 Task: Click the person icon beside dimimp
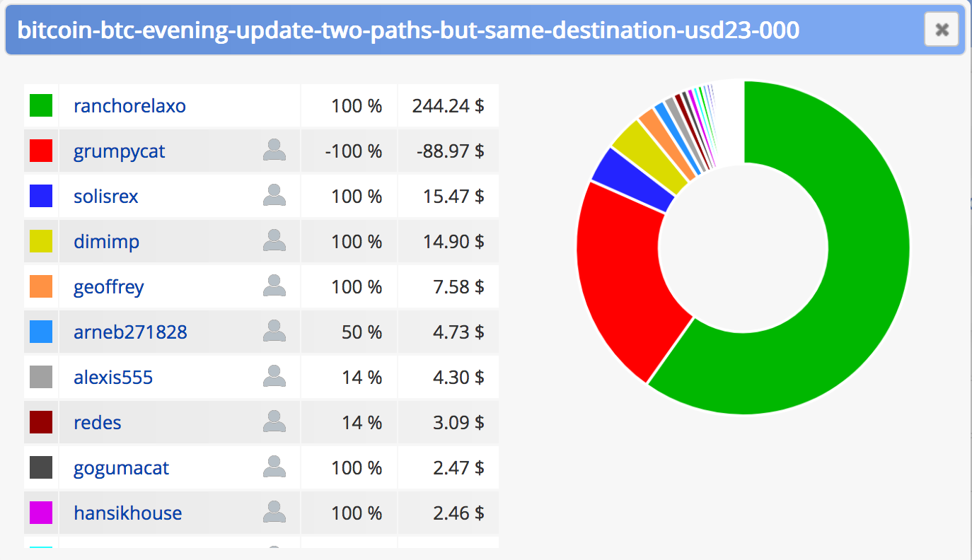click(274, 240)
